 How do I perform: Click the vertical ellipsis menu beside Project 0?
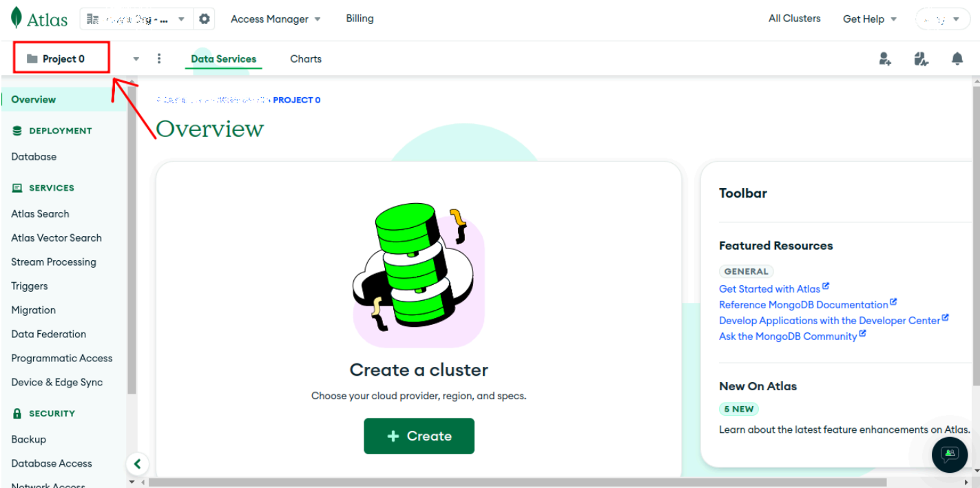point(159,59)
